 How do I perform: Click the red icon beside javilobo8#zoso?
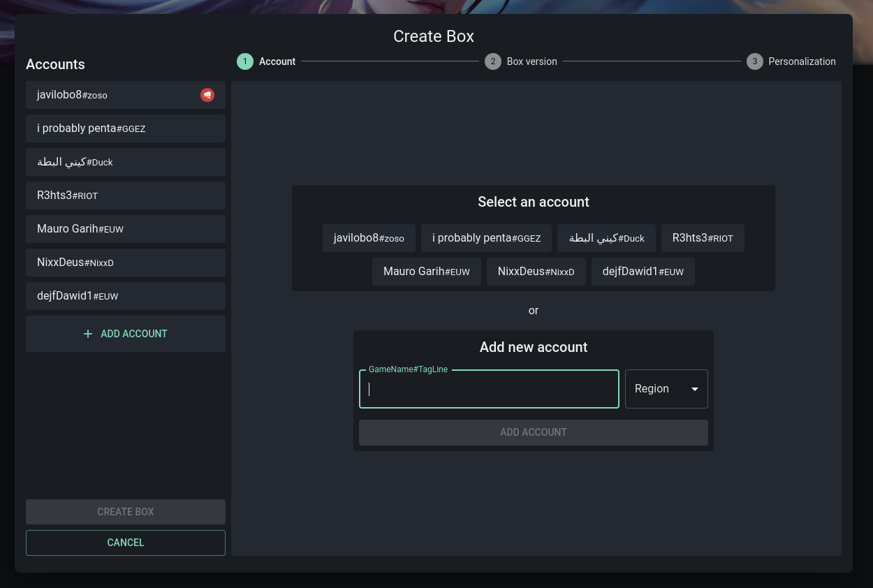tap(207, 95)
